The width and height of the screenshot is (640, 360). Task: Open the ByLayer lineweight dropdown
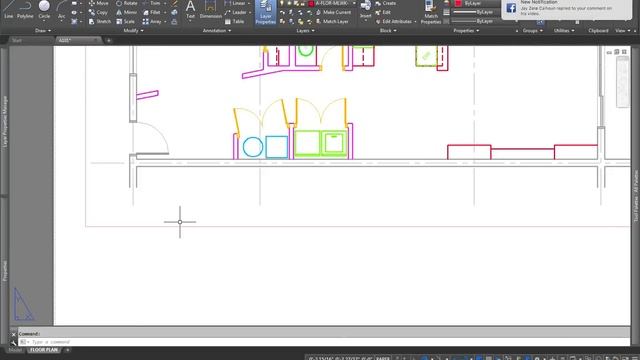(x=476, y=12)
